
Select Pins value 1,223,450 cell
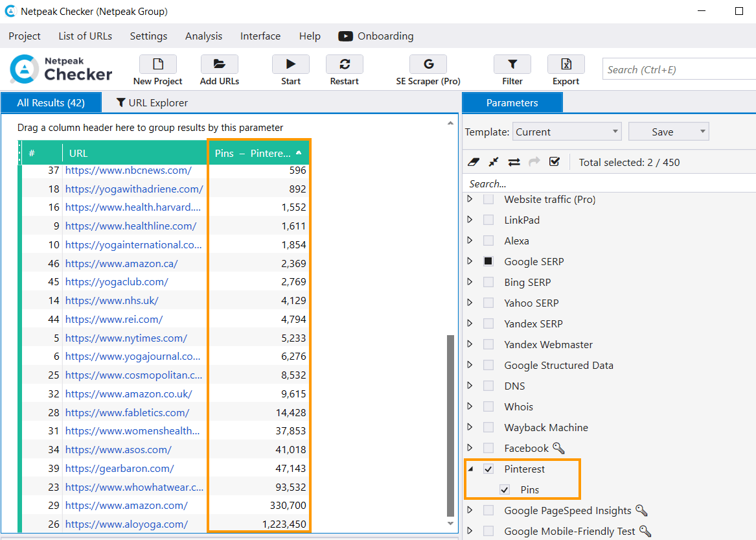point(259,524)
